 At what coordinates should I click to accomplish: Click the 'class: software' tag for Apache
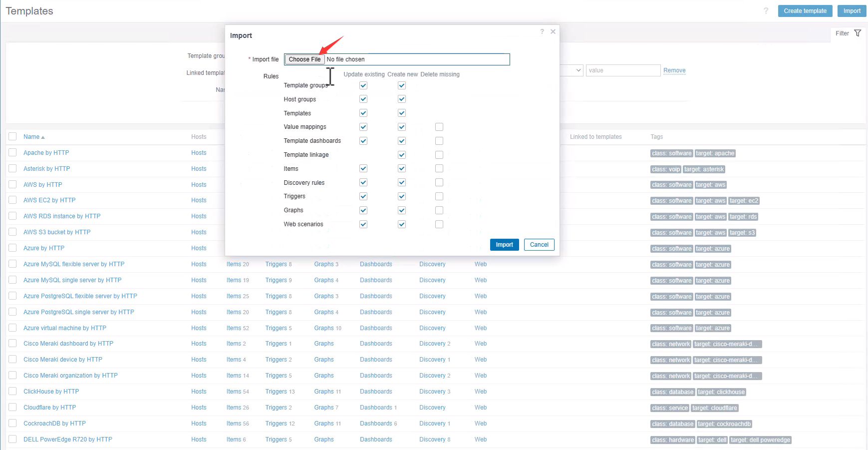[x=671, y=153]
